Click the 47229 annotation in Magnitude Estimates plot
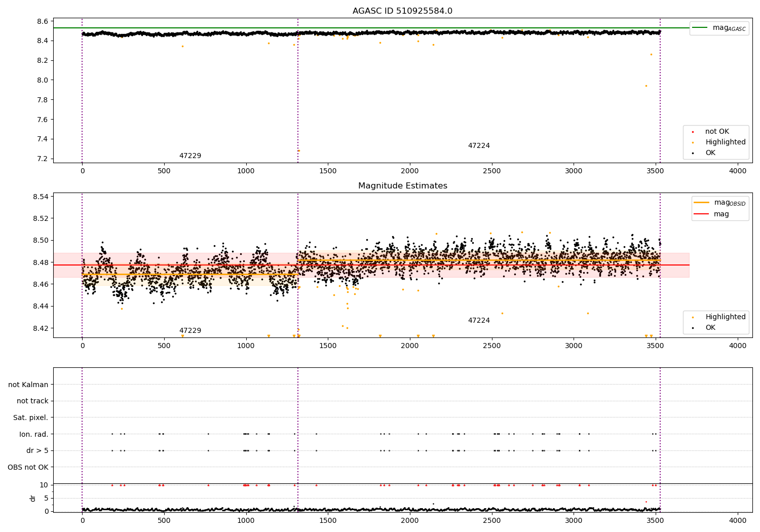Image resolution: width=760 pixels, height=532 pixels. (x=190, y=331)
